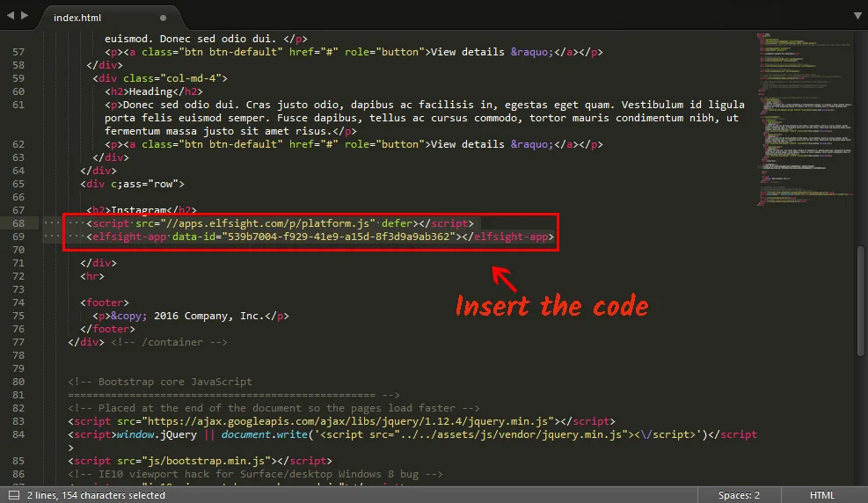Image resolution: width=868 pixels, height=503 pixels.
Task: Click the Heading h2 text on line 60
Action: (150, 91)
